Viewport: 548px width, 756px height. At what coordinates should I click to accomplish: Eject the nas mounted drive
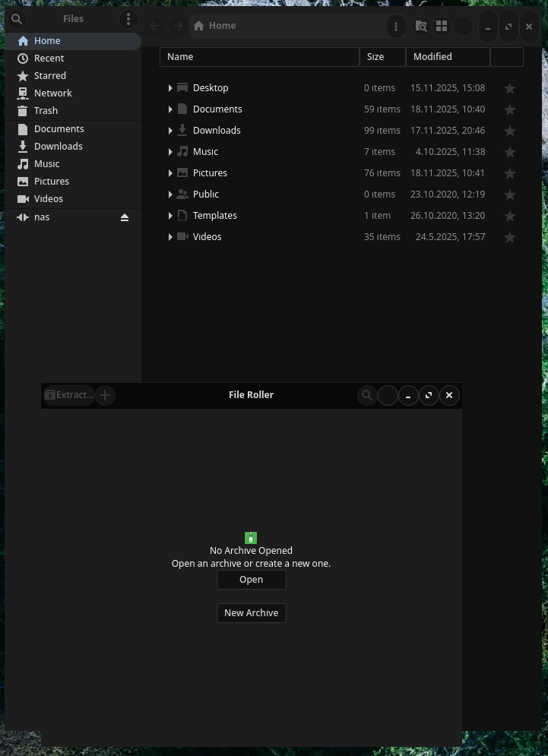click(x=125, y=217)
